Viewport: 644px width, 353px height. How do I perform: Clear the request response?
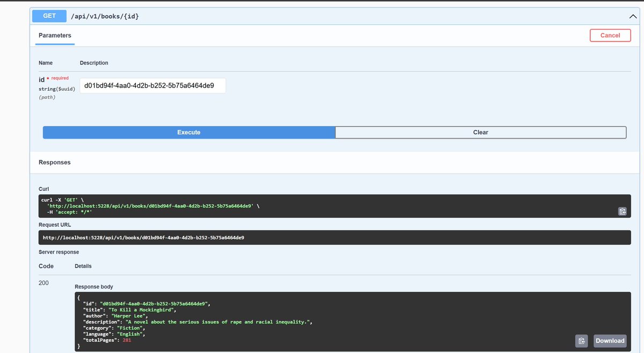pos(481,132)
